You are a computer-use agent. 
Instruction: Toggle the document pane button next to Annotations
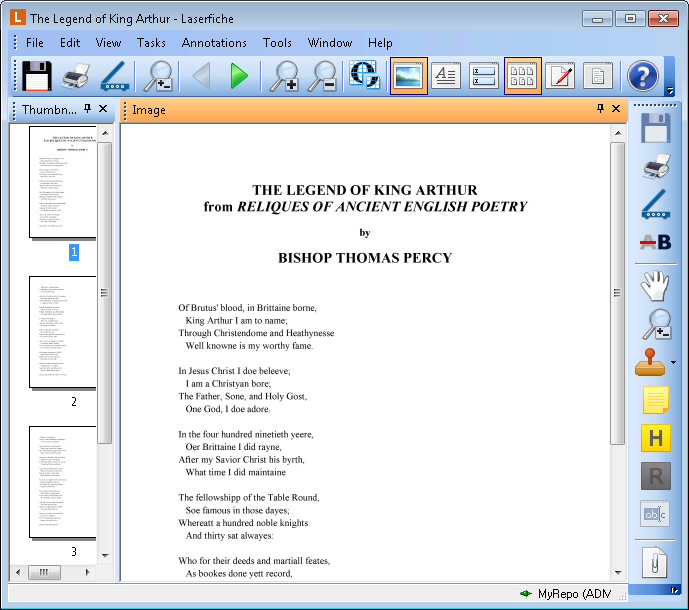(598, 76)
